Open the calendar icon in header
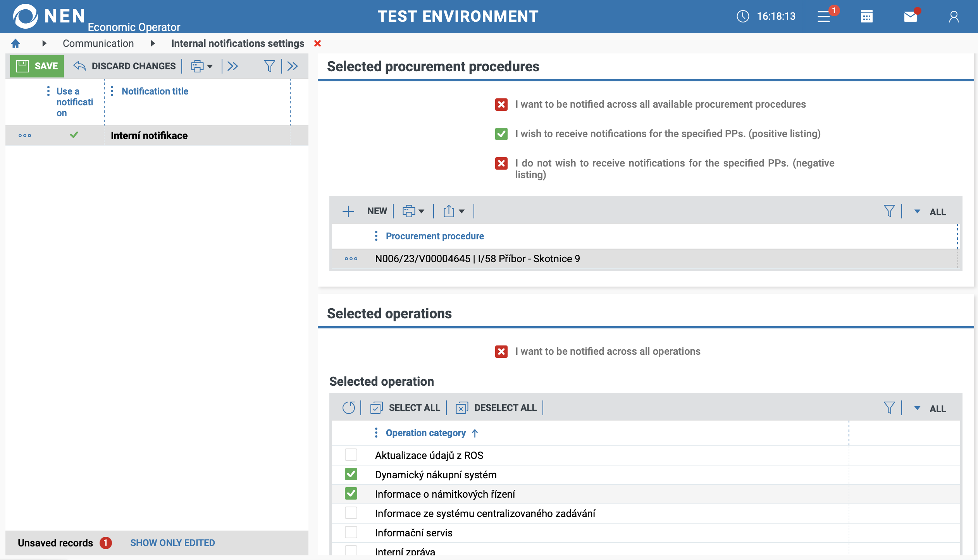 pyautogui.click(x=867, y=16)
